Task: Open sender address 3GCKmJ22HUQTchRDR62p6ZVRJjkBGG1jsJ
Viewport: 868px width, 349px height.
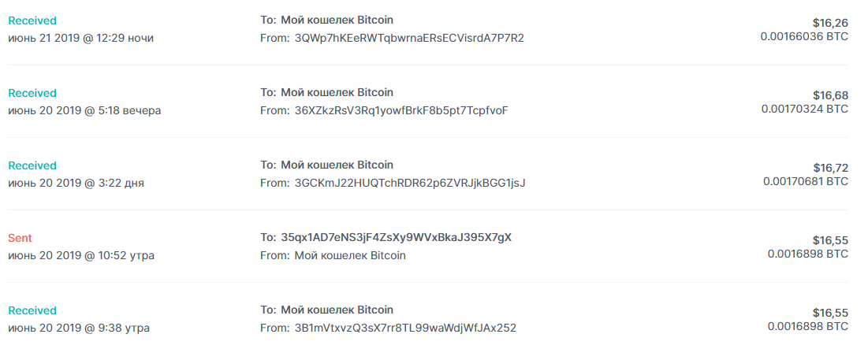Action: tap(410, 183)
